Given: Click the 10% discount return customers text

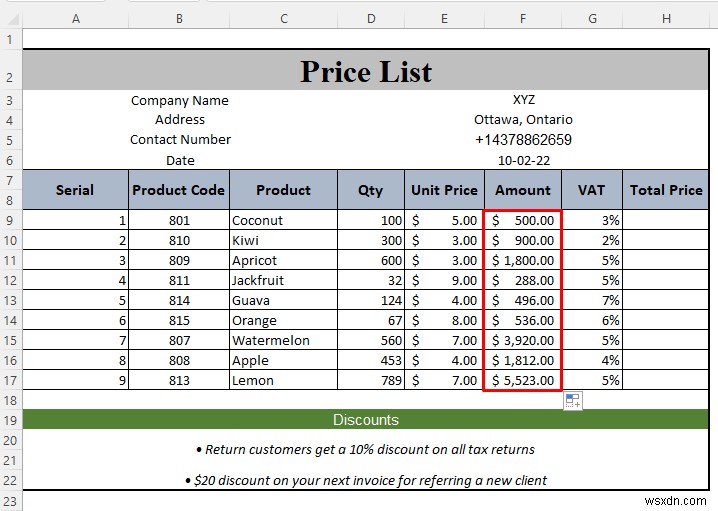Looking at the screenshot, I should coord(365,449).
